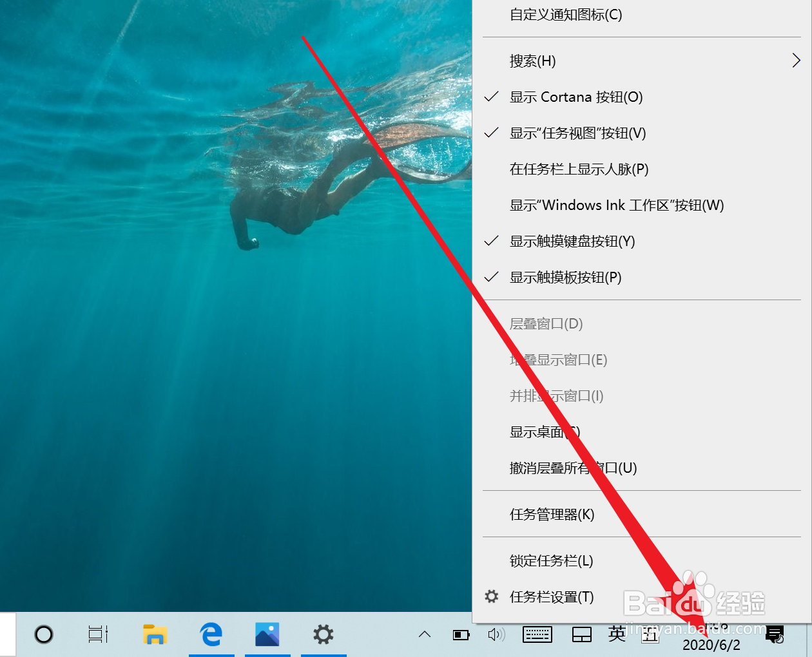Click the Cortana search circle icon
Image resolution: width=812 pixels, height=657 pixels.
pyautogui.click(x=43, y=634)
